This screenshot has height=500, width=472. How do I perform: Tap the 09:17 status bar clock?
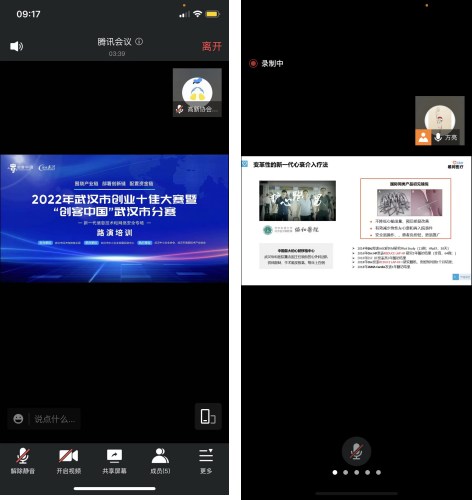28,14
